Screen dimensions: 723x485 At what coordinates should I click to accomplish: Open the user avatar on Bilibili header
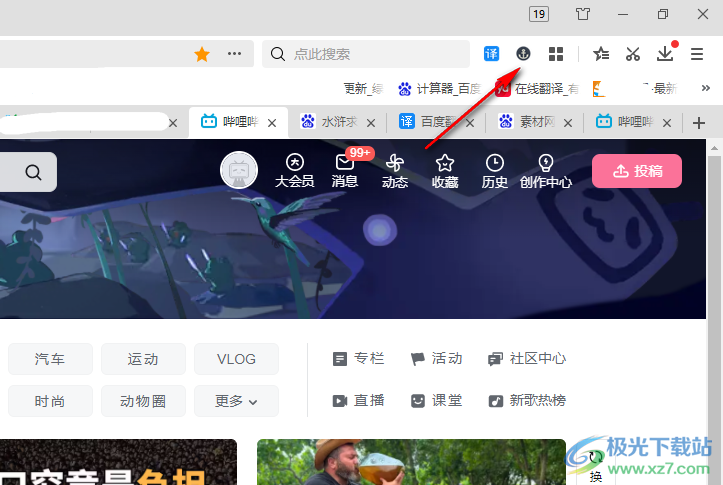(x=239, y=170)
